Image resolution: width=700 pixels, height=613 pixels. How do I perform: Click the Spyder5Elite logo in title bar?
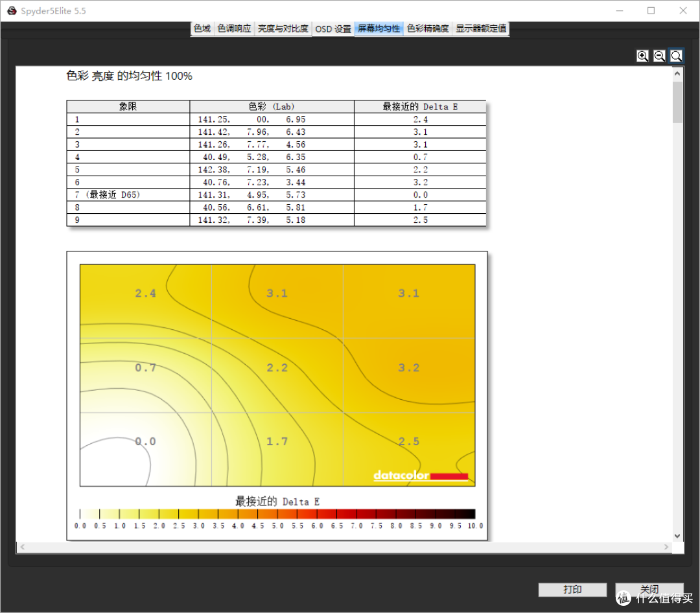[12, 11]
